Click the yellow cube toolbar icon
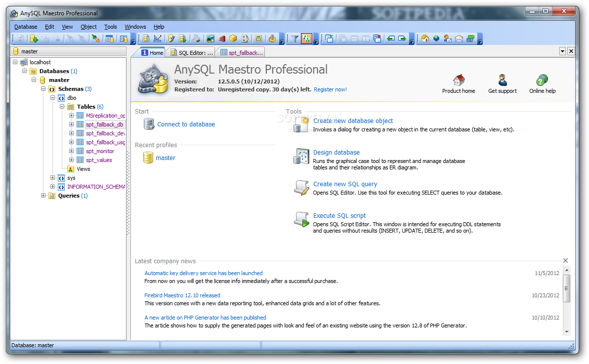This screenshot has height=364, width=589. tap(233, 39)
